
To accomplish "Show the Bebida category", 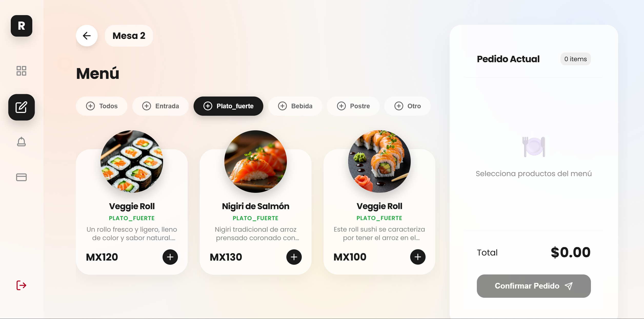I will coord(295,106).
